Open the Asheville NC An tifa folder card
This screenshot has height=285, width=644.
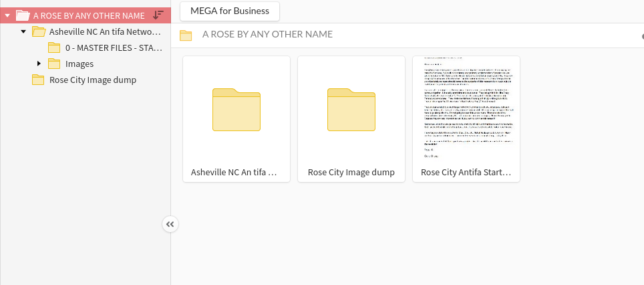pyautogui.click(x=236, y=119)
